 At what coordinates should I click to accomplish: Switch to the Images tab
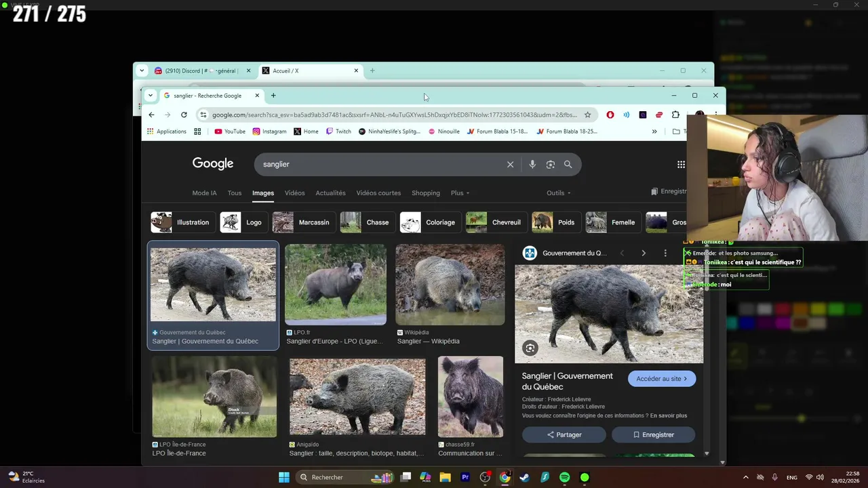click(263, 193)
